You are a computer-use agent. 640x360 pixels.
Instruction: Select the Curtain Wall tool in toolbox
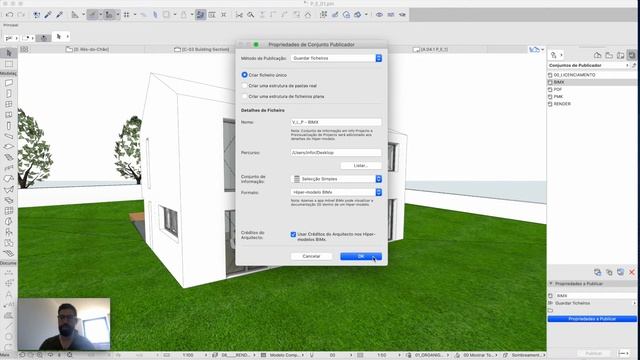coord(9,211)
